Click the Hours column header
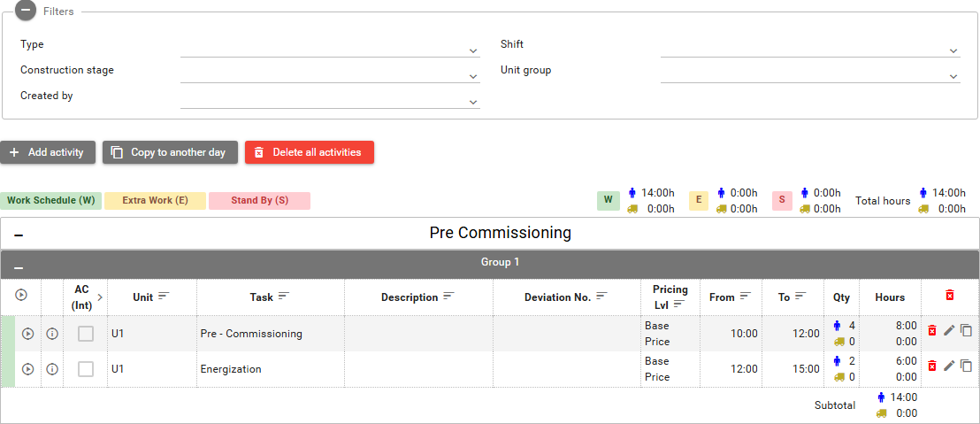This screenshot has height=424, width=980. (x=890, y=297)
